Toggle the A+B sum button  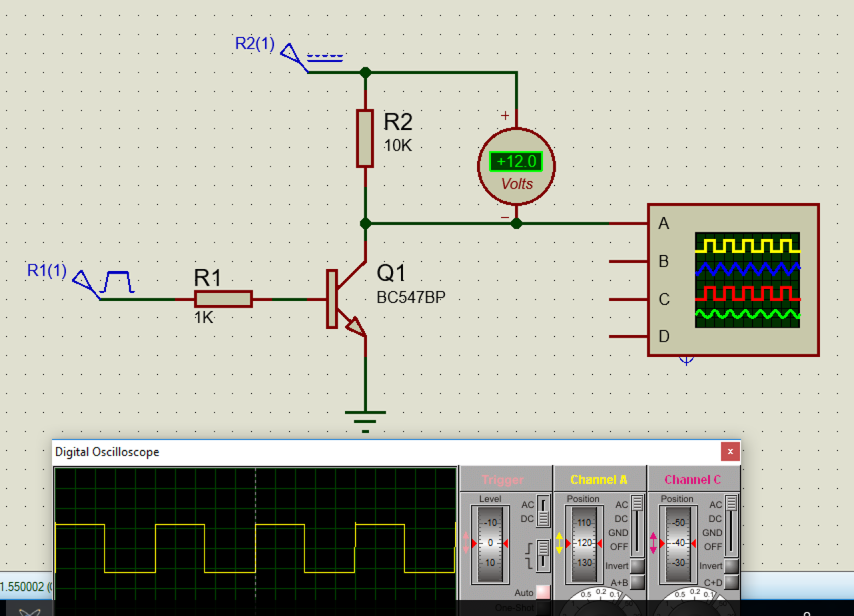point(638,583)
